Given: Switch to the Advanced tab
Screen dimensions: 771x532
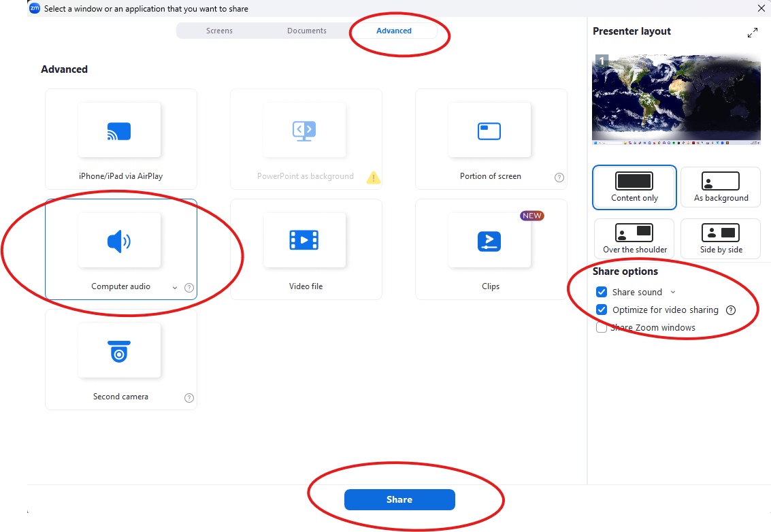Looking at the screenshot, I should tap(394, 31).
